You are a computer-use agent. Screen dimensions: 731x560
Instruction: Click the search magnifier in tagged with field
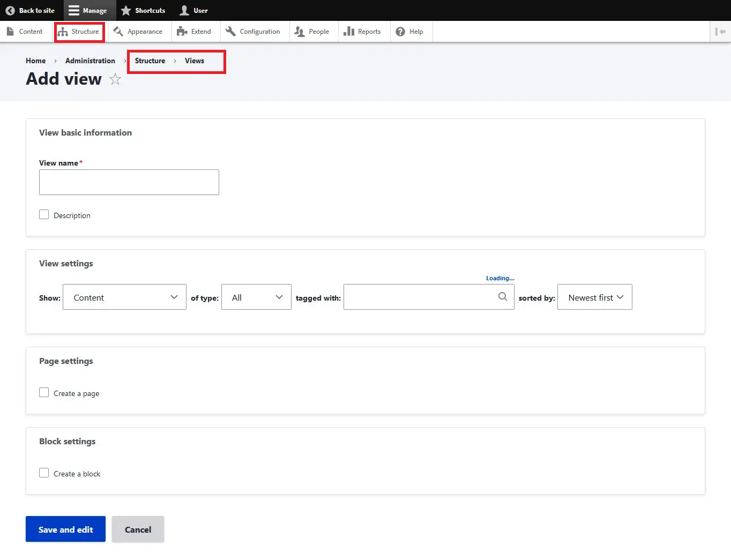point(503,296)
